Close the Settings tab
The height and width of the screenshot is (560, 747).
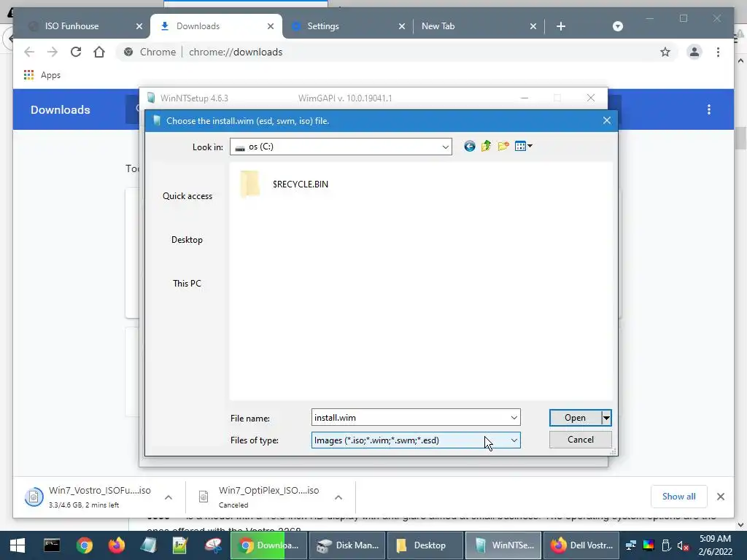click(x=402, y=26)
